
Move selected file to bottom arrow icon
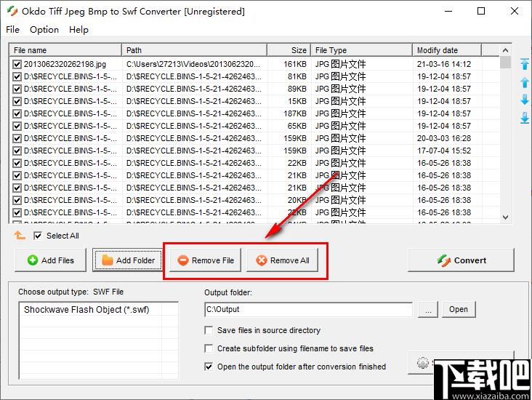click(525, 118)
